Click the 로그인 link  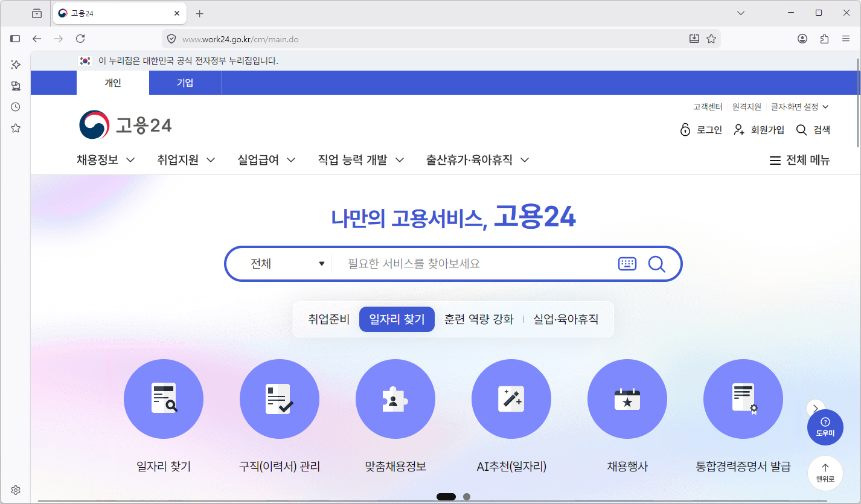point(701,130)
